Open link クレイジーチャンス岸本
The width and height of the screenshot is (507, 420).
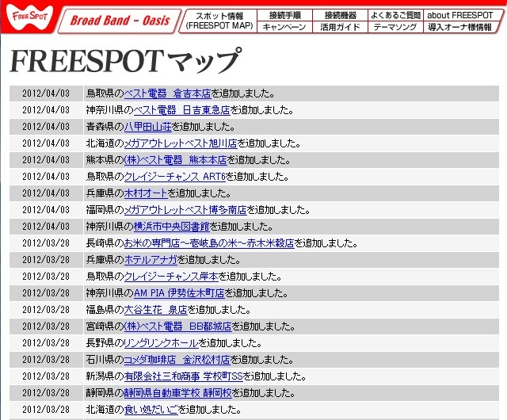(x=171, y=277)
